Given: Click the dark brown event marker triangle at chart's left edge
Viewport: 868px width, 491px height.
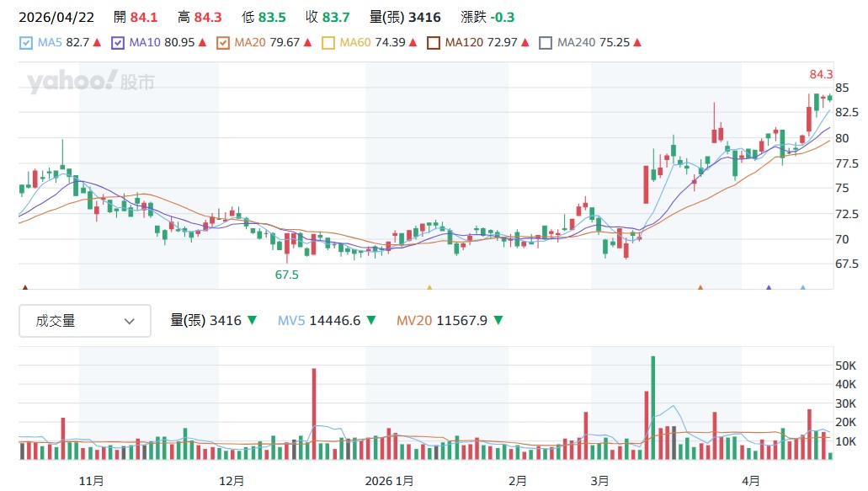Looking at the screenshot, I should pos(24,289).
